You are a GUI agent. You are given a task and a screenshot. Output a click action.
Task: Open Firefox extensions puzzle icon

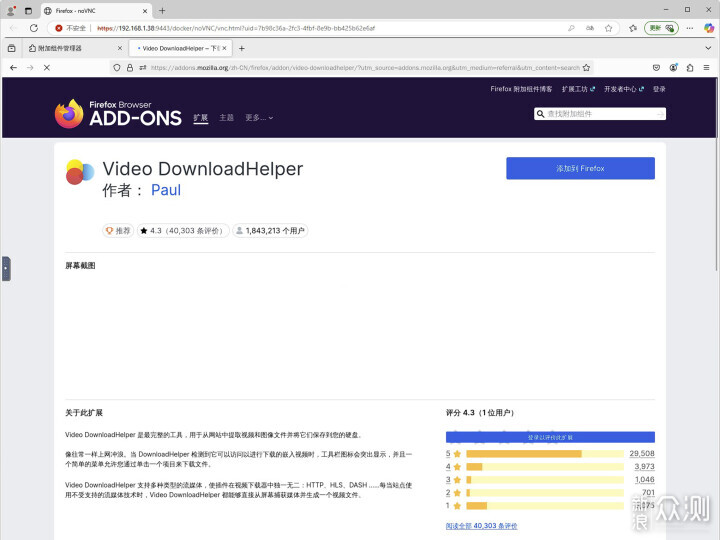click(690, 68)
